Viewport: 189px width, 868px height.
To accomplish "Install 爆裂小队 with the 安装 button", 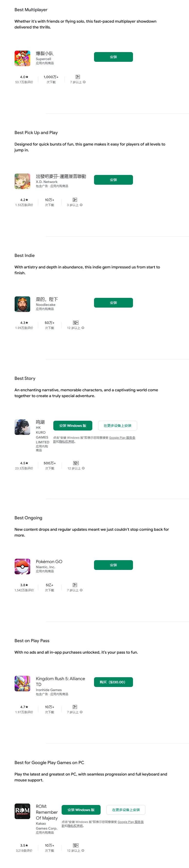I will [113, 57].
